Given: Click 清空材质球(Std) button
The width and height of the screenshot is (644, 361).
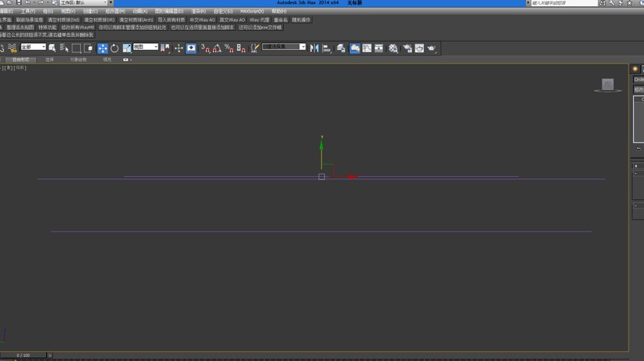Looking at the screenshot, I should point(64,20).
